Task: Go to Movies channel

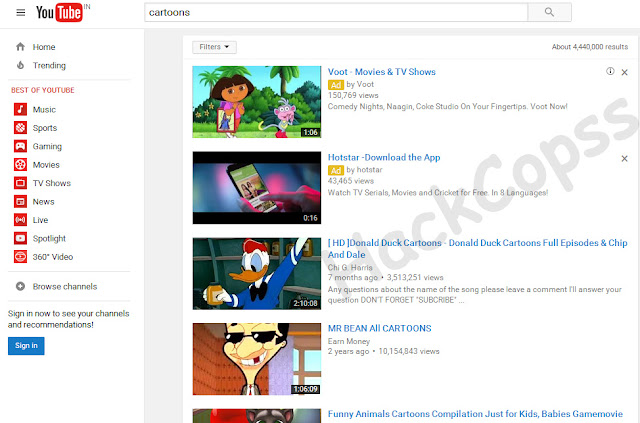Action: 46,165
